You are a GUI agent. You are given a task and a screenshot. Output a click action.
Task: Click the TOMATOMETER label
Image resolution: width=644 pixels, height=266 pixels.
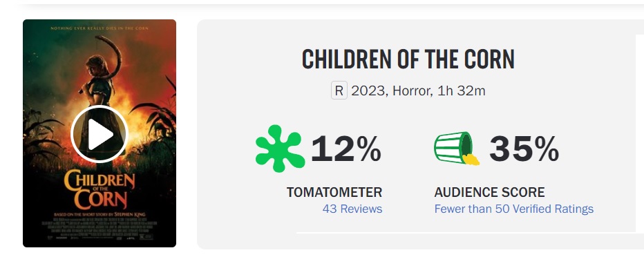334,192
